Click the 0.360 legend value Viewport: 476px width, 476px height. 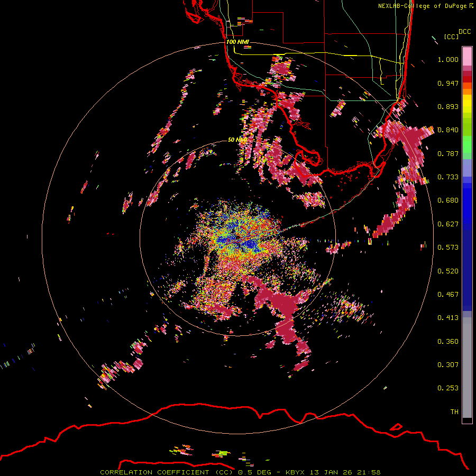[448, 342]
